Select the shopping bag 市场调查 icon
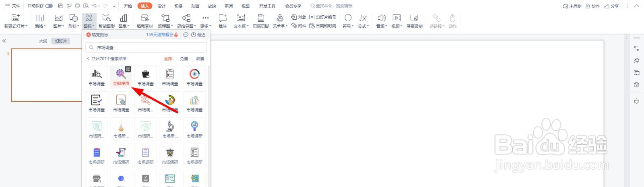 point(146,76)
